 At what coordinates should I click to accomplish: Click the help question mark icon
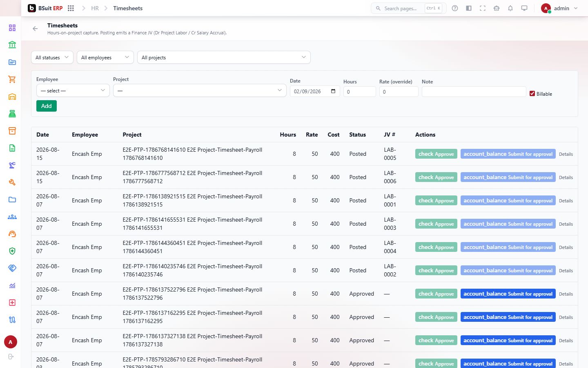tap(455, 8)
